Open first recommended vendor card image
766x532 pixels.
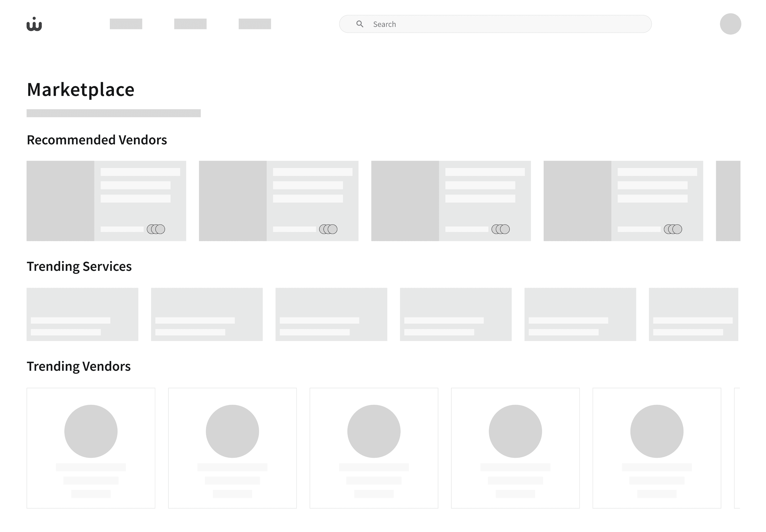click(x=60, y=201)
